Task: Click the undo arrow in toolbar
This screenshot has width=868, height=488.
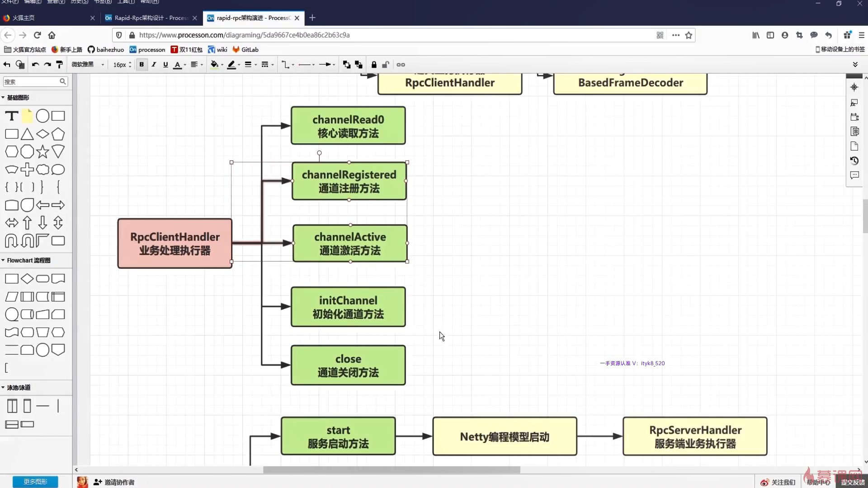Action: [x=35, y=65]
